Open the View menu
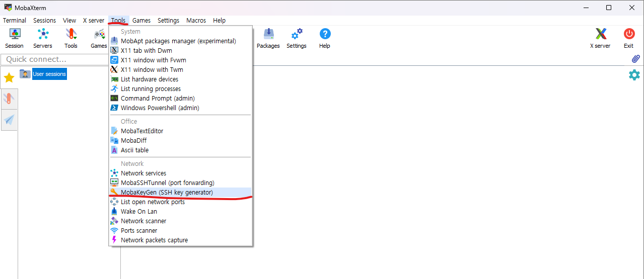Viewport: 644px width, 279px height. tap(69, 21)
